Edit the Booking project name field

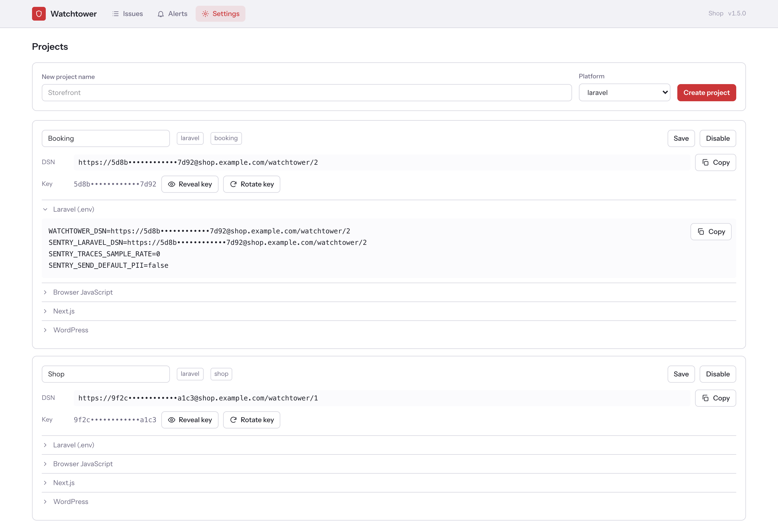[x=106, y=139]
